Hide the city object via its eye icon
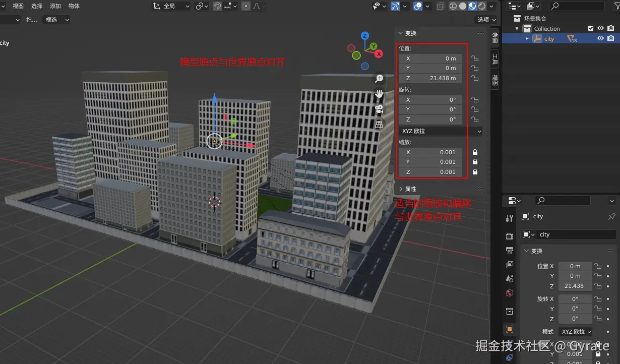 point(601,38)
